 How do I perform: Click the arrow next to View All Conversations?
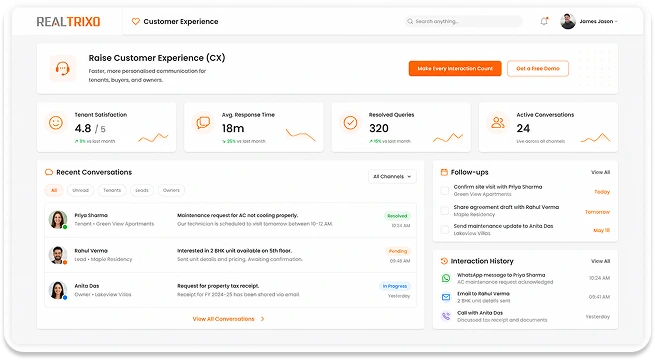point(262,319)
